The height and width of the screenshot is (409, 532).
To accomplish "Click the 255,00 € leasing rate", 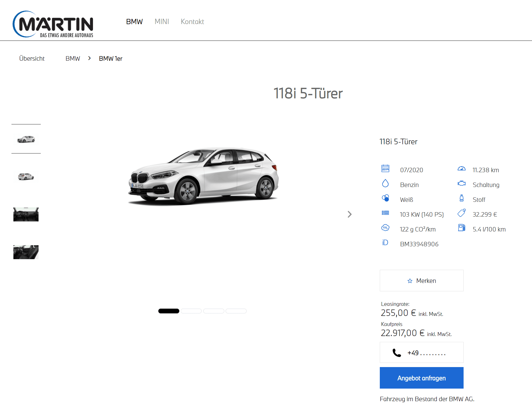I will [398, 313].
